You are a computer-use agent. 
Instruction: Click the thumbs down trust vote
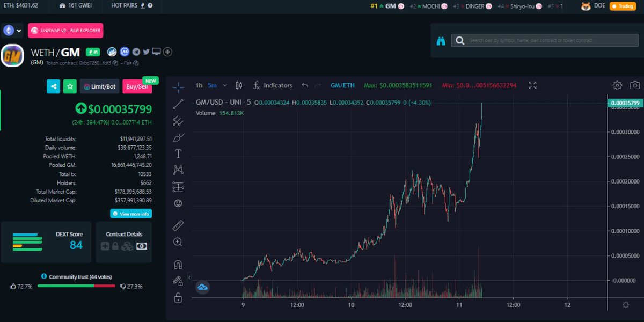(x=123, y=287)
